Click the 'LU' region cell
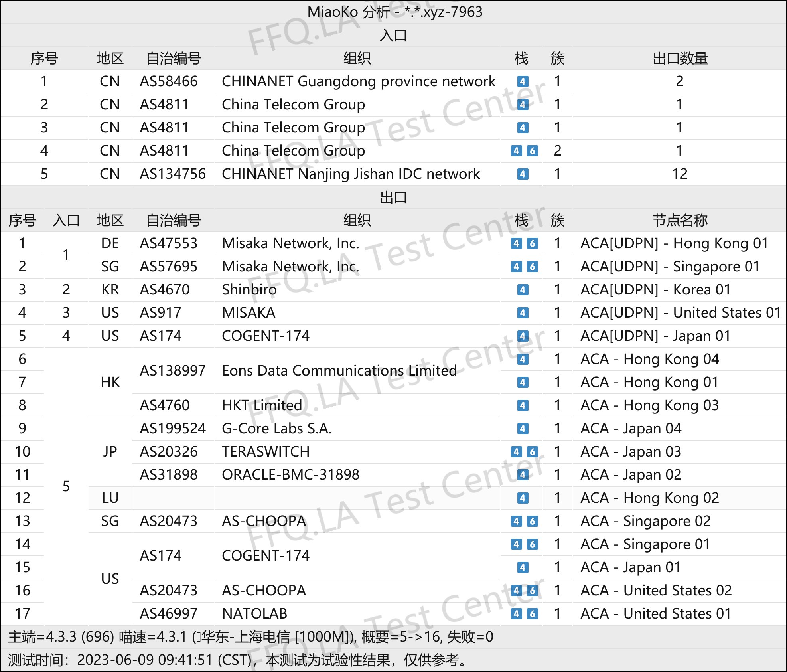The height and width of the screenshot is (672, 787). pyautogui.click(x=110, y=498)
